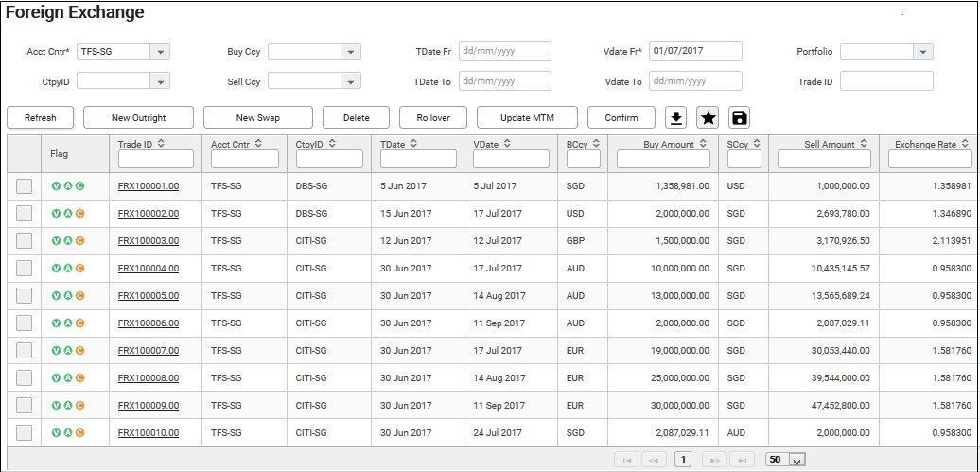980x472 pixels.
Task: Open trade link FRX100007.00
Action: (x=148, y=351)
